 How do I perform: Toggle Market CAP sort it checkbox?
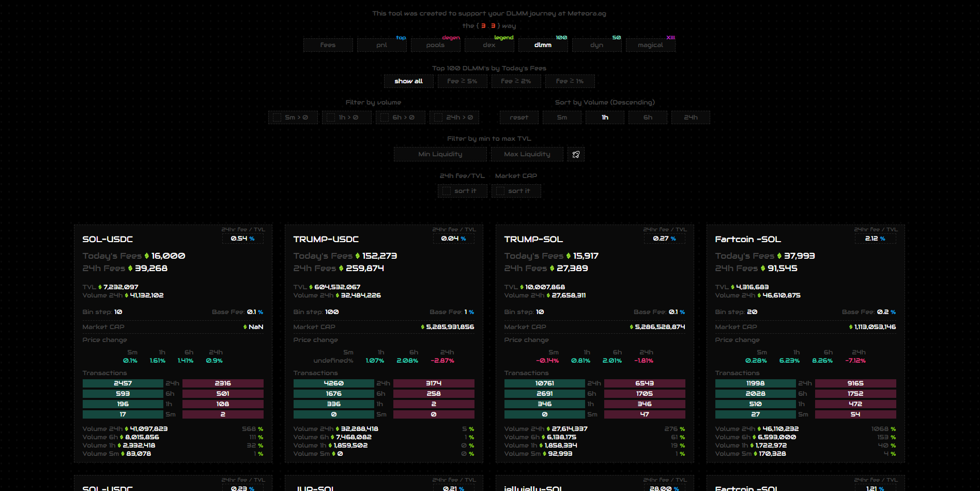500,191
